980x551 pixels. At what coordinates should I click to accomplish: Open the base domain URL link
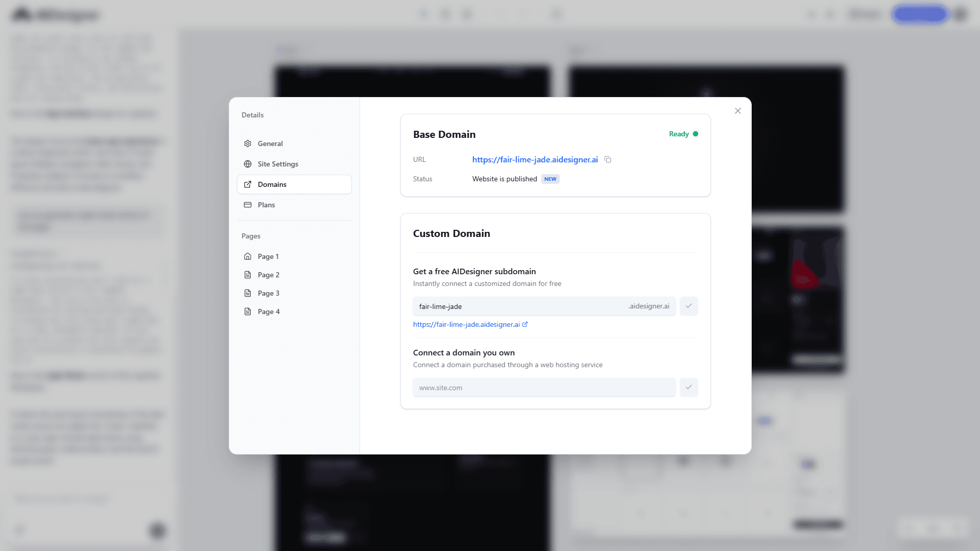(535, 160)
